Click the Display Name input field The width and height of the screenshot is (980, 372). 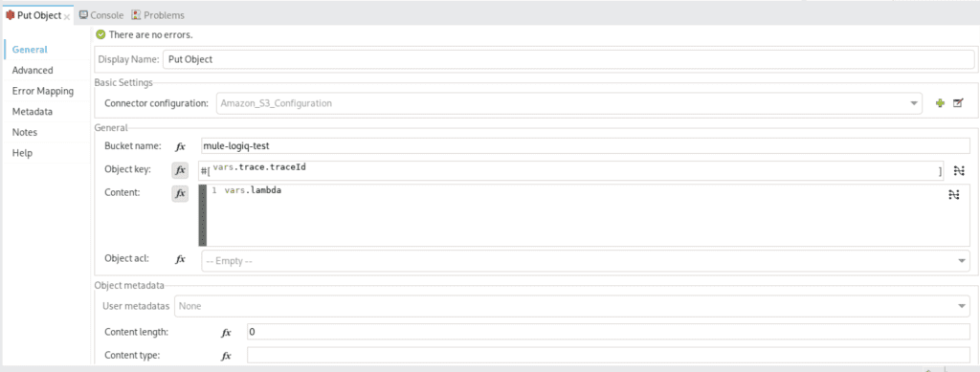pyautogui.click(x=568, y=59)
